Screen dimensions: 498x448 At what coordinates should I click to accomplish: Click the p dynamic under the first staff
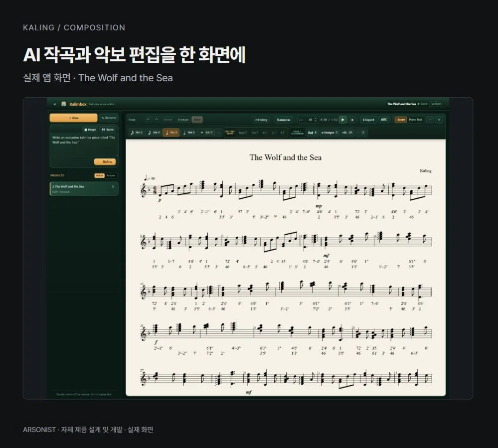(x=160, y=200)
